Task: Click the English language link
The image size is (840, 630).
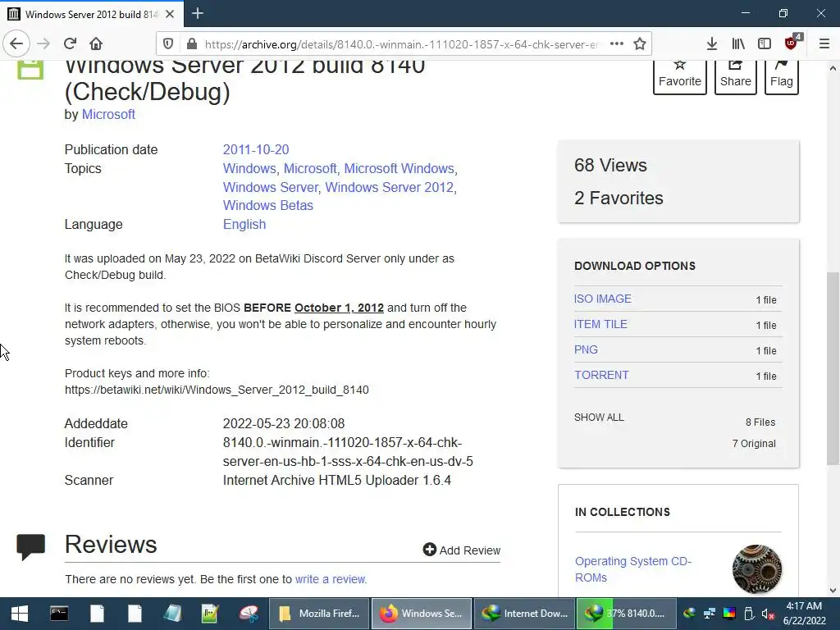Action: tap(244, 224)
